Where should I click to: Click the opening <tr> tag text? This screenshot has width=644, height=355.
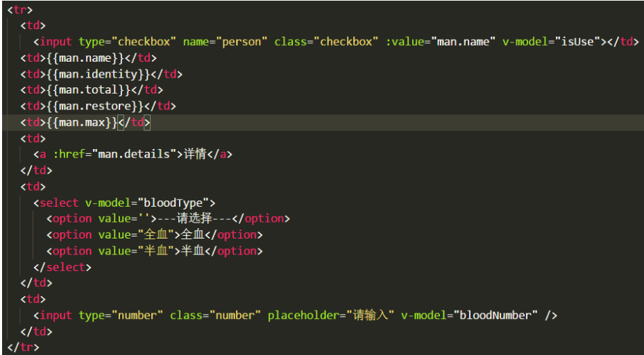click(19, 10)
